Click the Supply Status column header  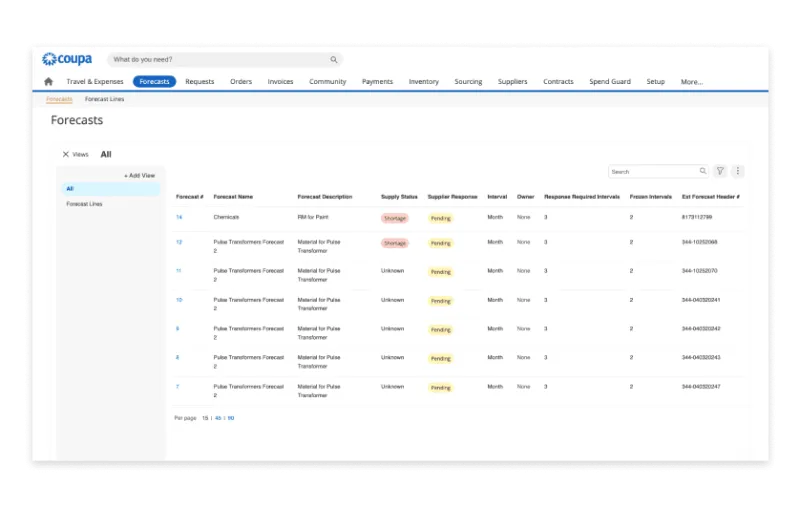(x=399, y=197)
